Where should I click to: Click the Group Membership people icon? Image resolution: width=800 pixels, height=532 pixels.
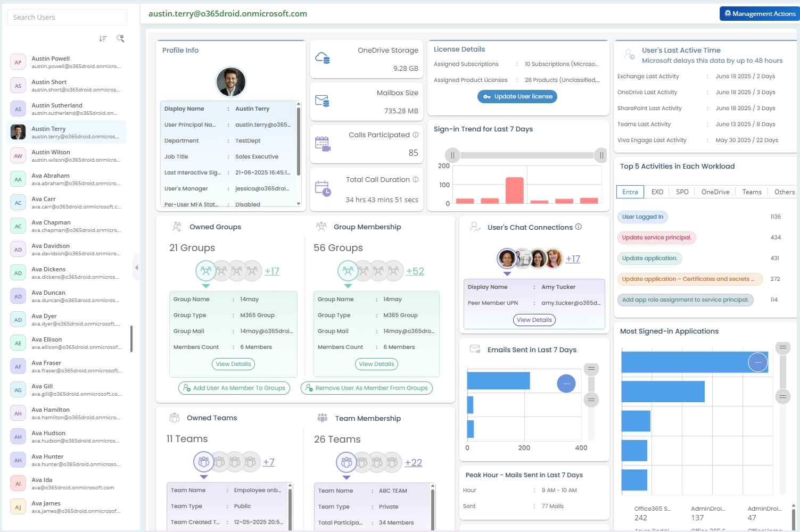coord(321,226)
